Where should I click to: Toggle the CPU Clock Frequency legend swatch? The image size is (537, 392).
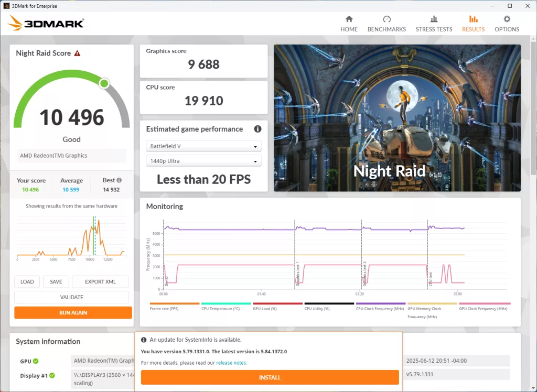tap(381, 303)
